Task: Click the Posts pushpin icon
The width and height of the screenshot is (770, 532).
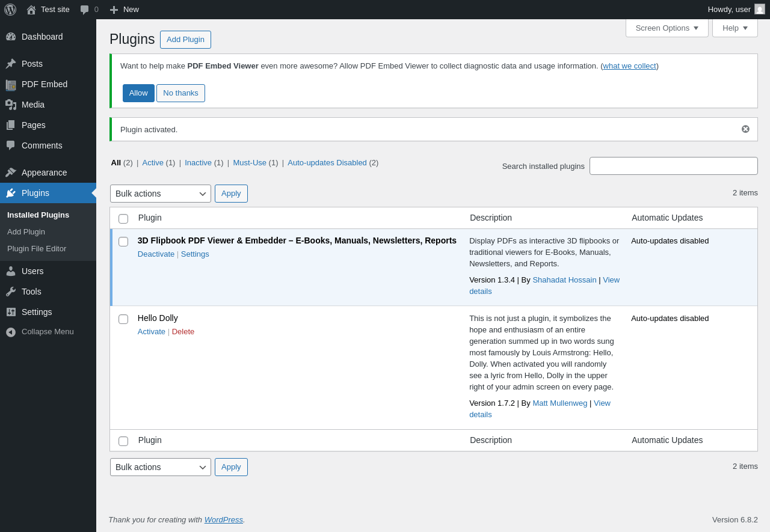Action: [11, 64]
